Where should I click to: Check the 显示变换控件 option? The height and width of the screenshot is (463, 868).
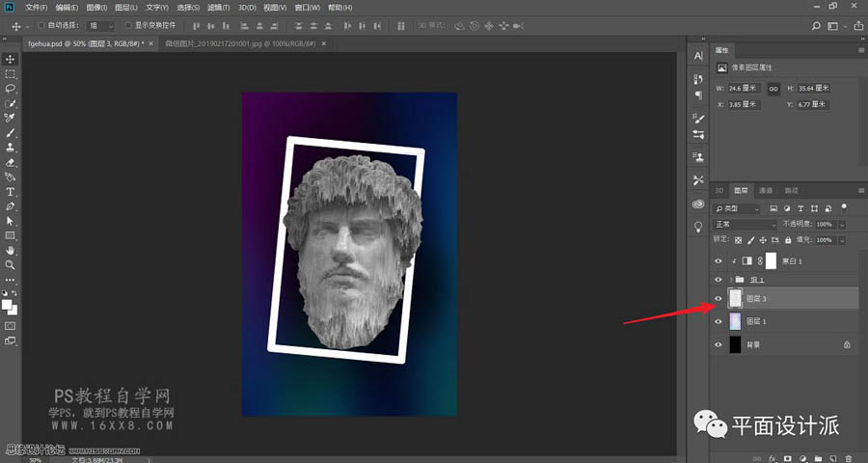click(127, 25)
